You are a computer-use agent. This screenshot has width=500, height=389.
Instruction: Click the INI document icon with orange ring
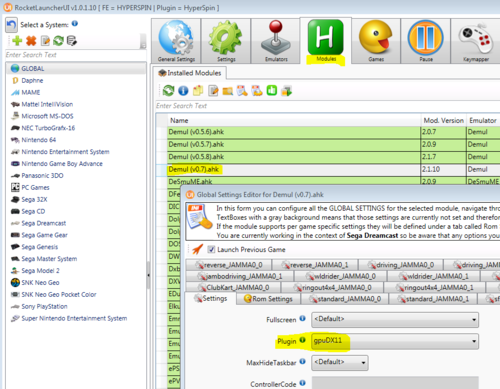(x=257, y=90)
